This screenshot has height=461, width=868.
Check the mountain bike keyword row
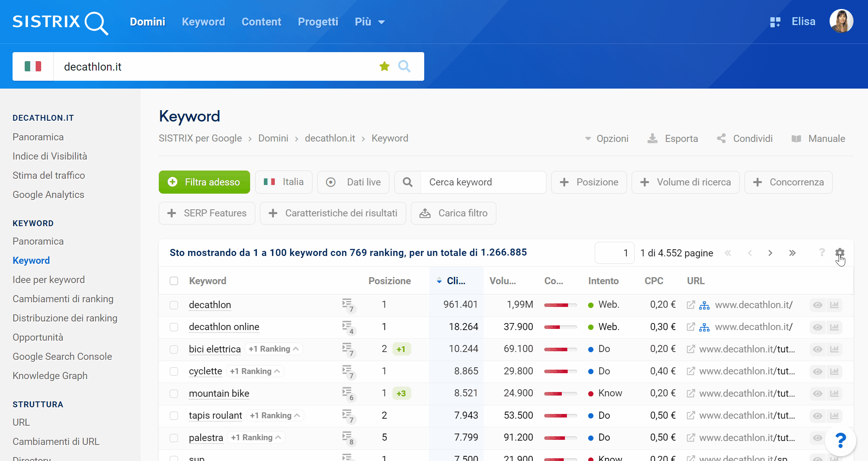(174, 394)
